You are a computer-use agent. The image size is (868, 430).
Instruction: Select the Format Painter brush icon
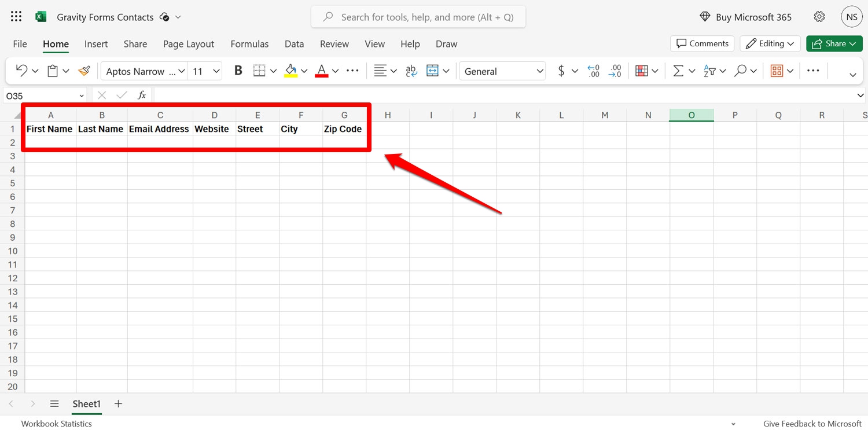[84, 71]
